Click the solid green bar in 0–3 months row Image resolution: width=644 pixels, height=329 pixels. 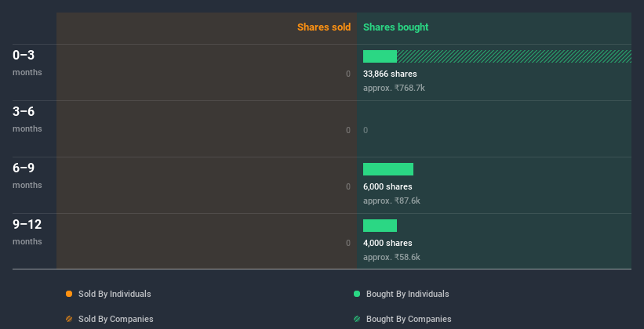[380, 56]
